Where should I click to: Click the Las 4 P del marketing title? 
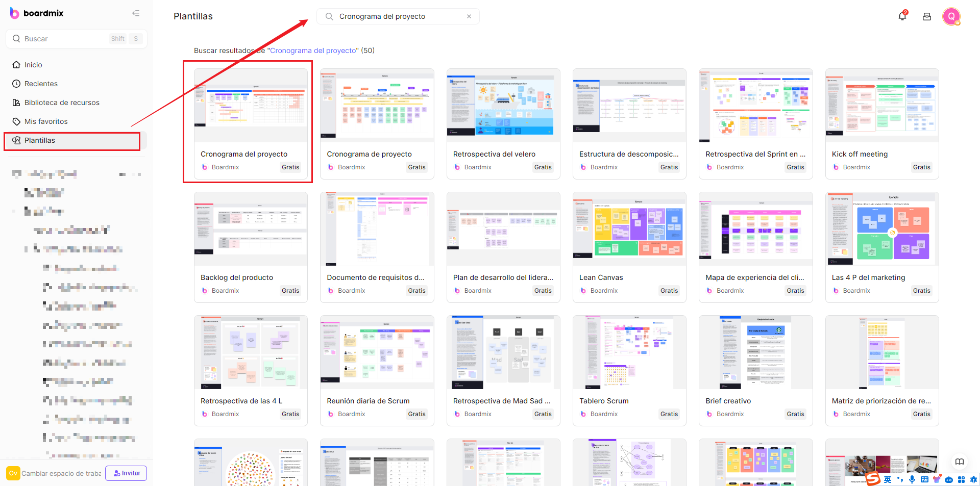coord(868,277)
